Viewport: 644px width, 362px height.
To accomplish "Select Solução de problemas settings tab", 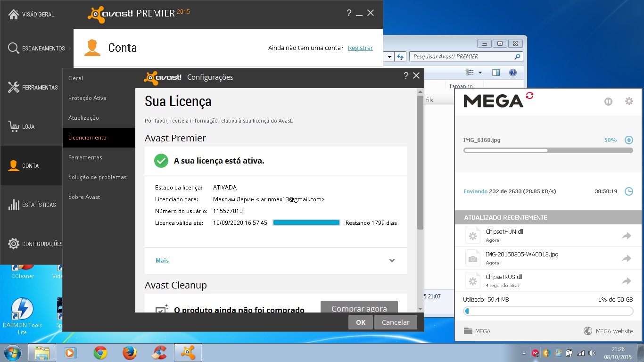I will coord(99,177).
